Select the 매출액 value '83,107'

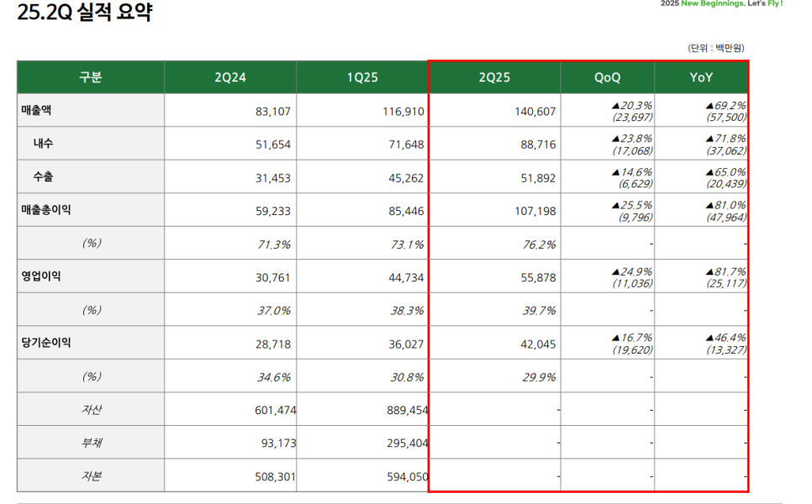click(x=273, y=111)
